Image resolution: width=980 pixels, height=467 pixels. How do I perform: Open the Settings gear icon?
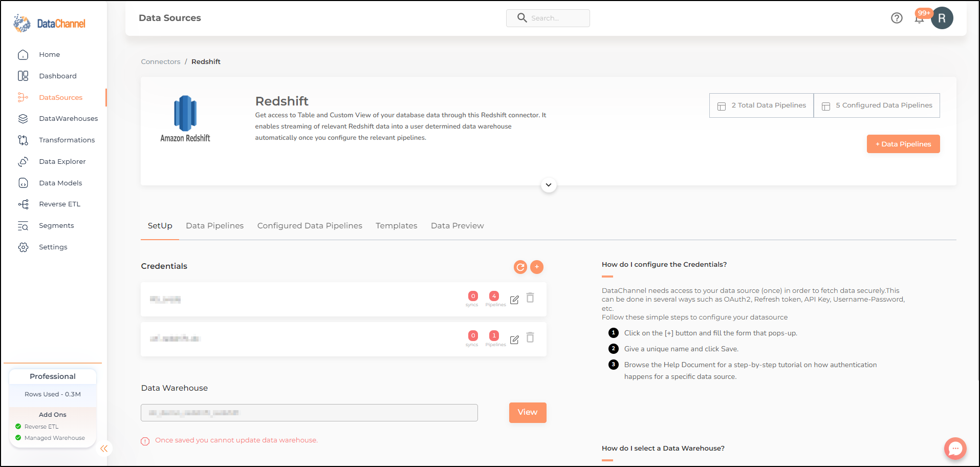click(x=23, y=247)
